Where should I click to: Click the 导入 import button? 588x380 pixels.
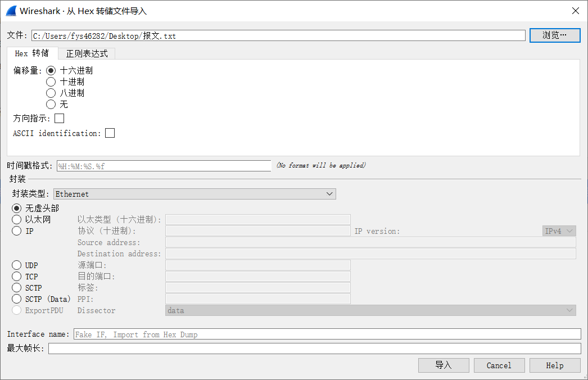click(x=444, y=365)
